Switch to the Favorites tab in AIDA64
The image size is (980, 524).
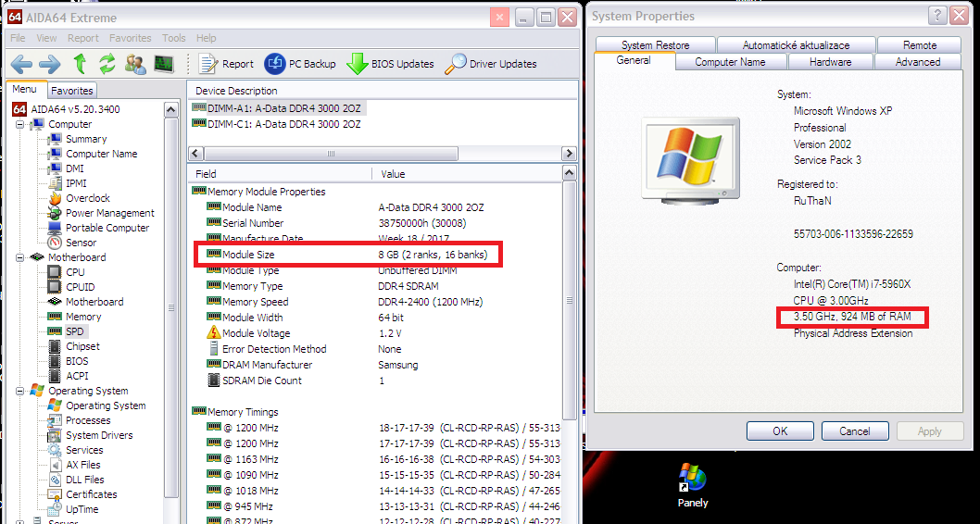pos(72,91)
